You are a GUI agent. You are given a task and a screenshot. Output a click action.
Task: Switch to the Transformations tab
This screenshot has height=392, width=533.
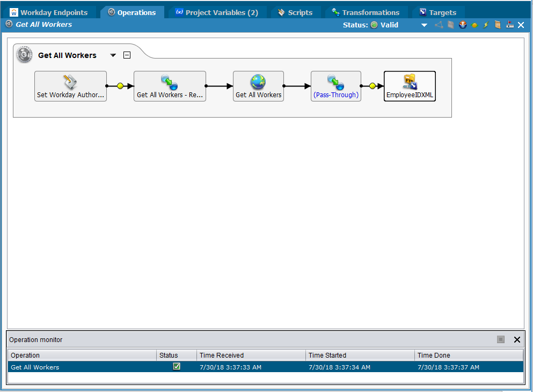366,12
